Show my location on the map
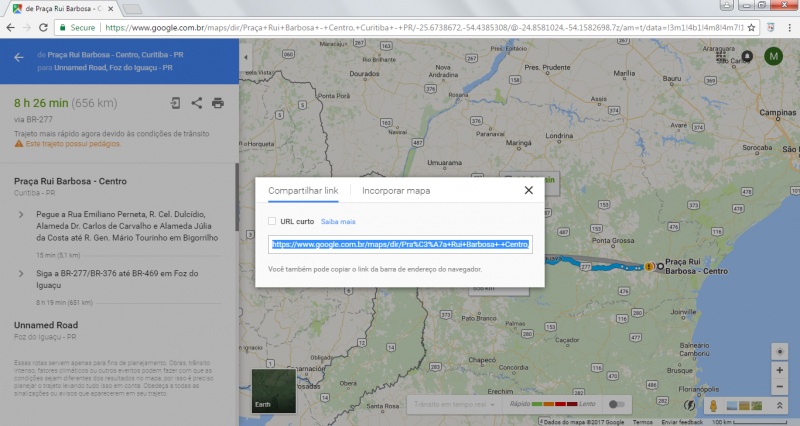This screenshot has height=426, width=800. click(779, 352)
